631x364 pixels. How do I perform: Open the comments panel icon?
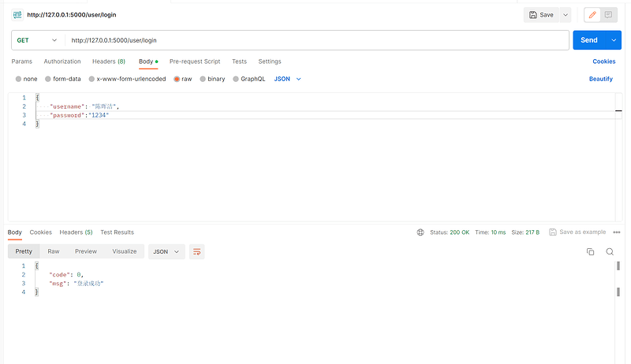[x=608, y=15]
